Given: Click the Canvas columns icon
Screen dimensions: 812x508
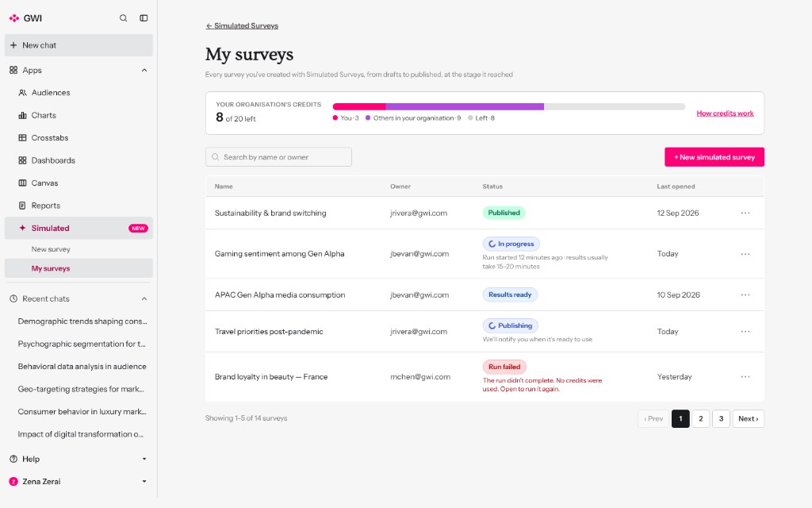Looking at the screenshot, I should click(22, 183).
